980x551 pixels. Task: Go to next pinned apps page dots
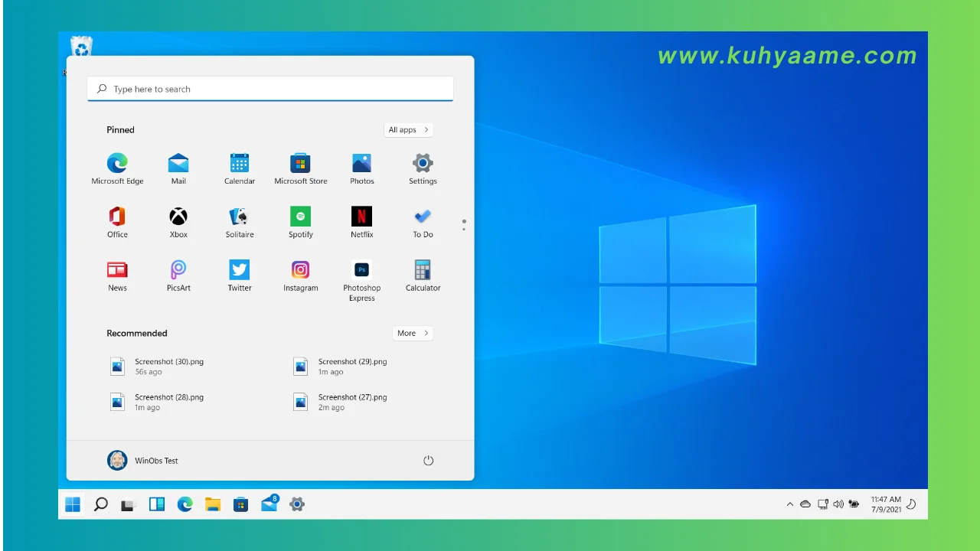[x=464, y=225]
